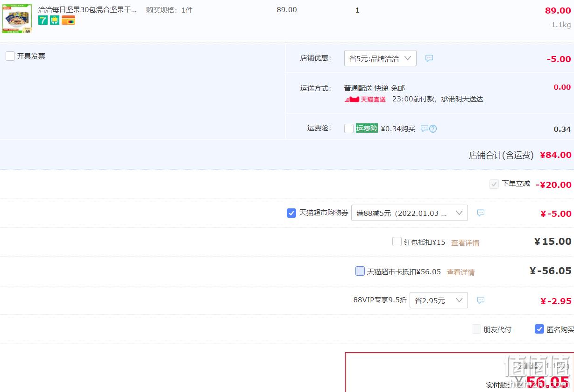Click the store discount amount -5.00
Screen dimensions: 574x392
[x=559, y=59]
